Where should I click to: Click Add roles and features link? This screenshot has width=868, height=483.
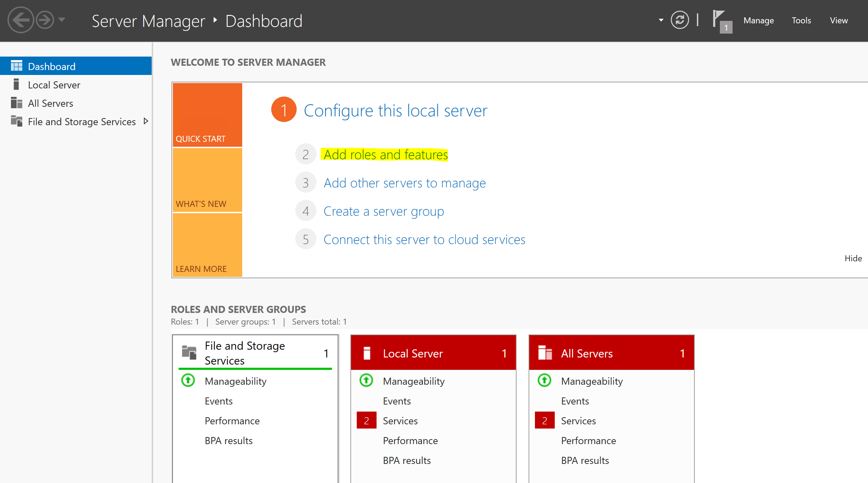click(386, 155)
